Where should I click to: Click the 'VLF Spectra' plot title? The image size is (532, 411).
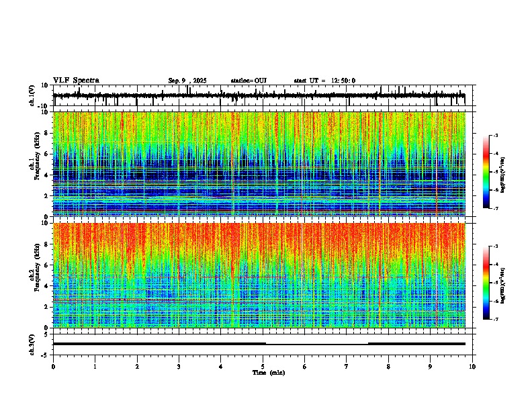[x=76, y=81]
